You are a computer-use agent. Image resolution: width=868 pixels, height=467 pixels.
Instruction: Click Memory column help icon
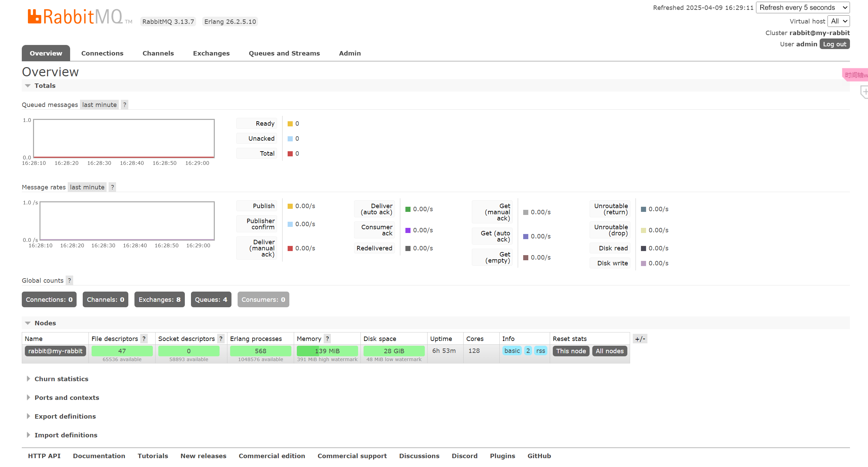point(327,339)
